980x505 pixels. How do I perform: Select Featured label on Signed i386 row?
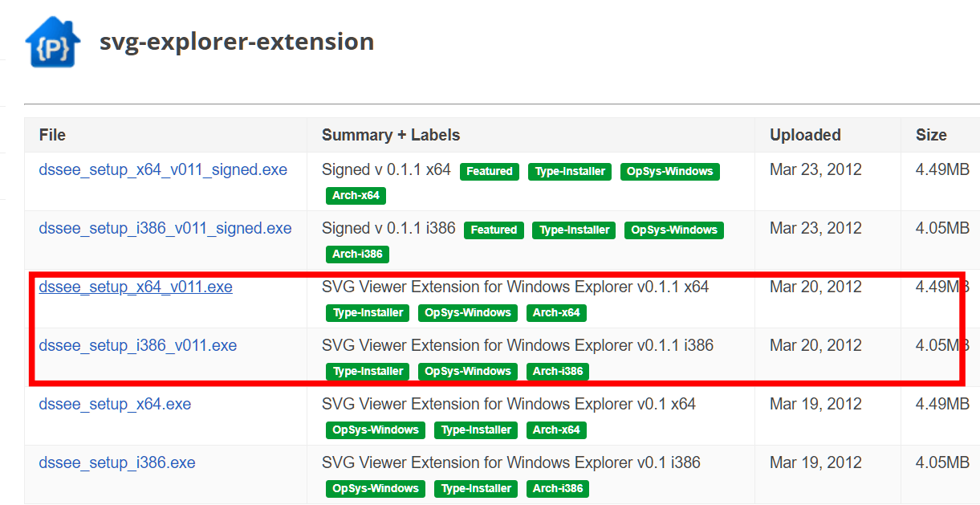(x=494, y=230)
